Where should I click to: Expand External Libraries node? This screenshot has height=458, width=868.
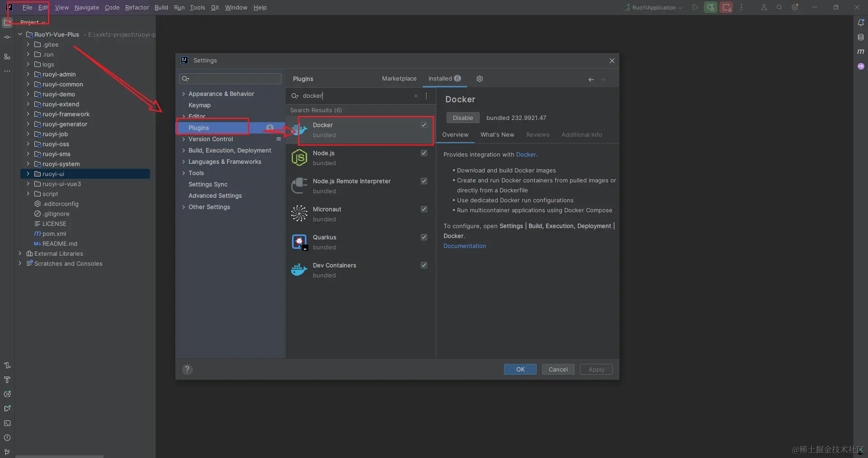click(x=20, y=253)
